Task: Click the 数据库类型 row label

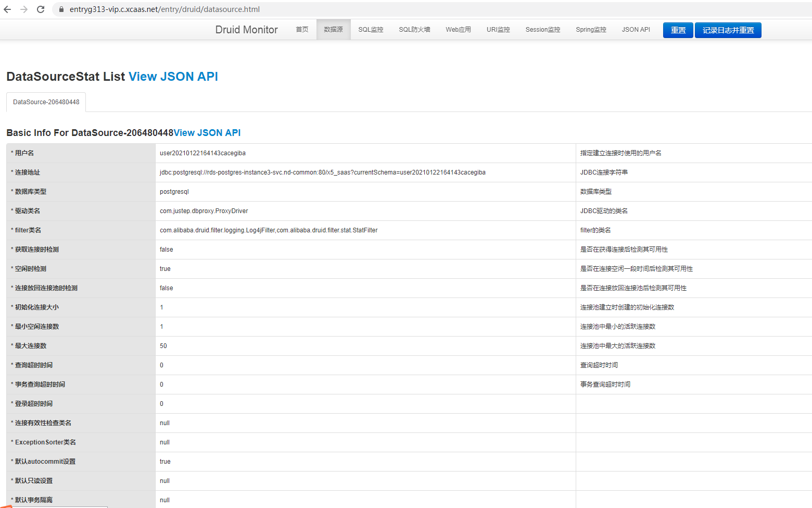Action: click(30, 192)
